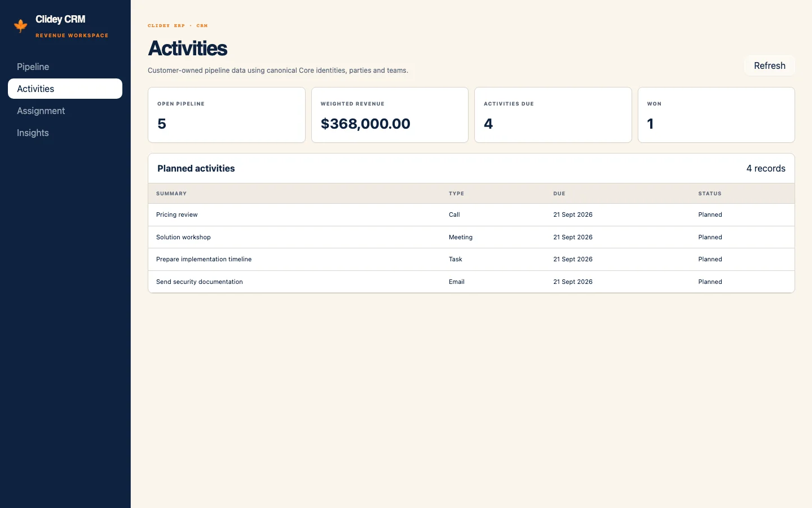Go to the Assignment page
Viewport: 812px width, 508px height.
[x=65, y=111]
